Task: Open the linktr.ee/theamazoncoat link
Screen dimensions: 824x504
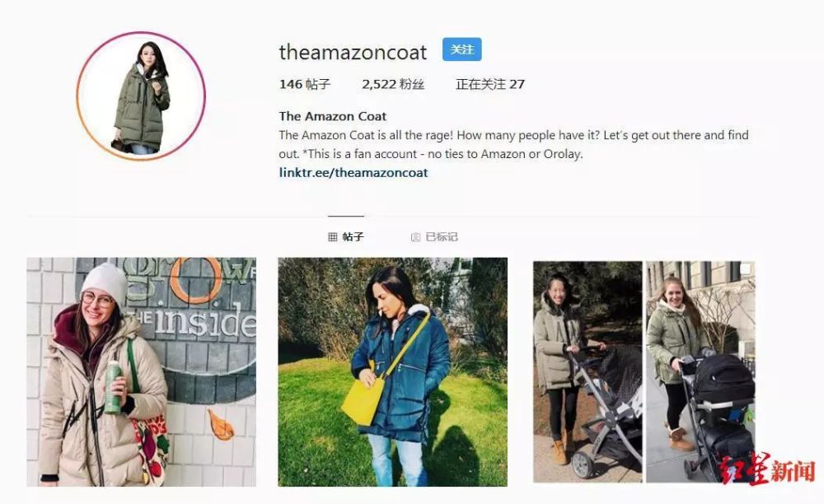Action: (x=353, y=173)
